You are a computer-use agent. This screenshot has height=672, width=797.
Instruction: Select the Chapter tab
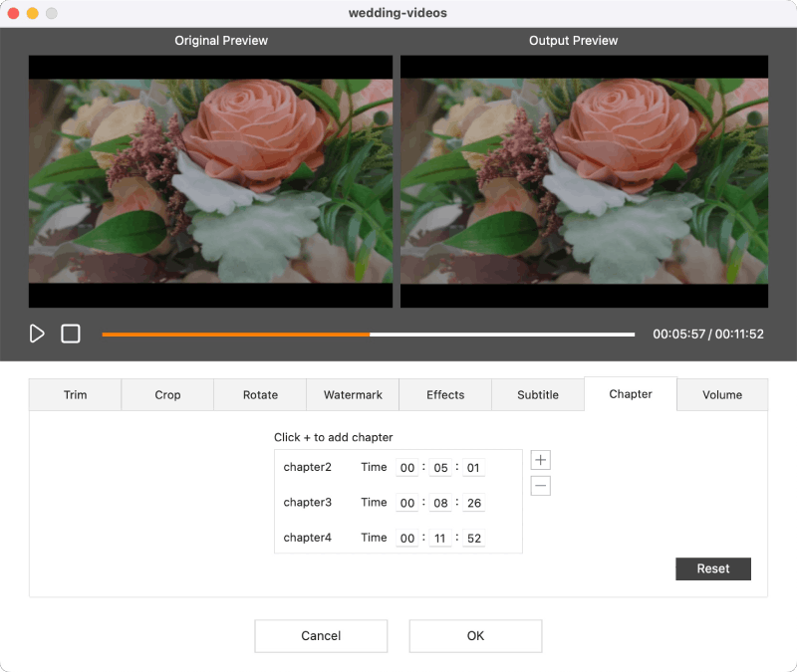631,393
